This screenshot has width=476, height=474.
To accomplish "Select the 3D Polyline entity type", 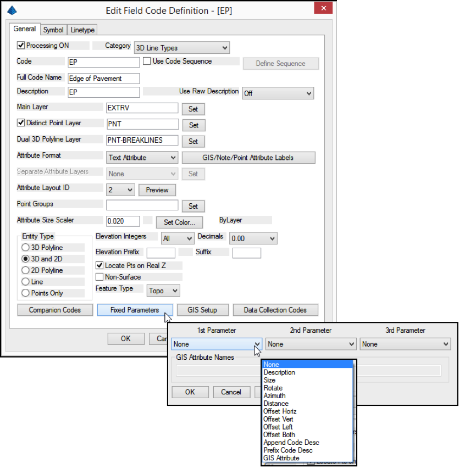I will (x=25, y=248).
